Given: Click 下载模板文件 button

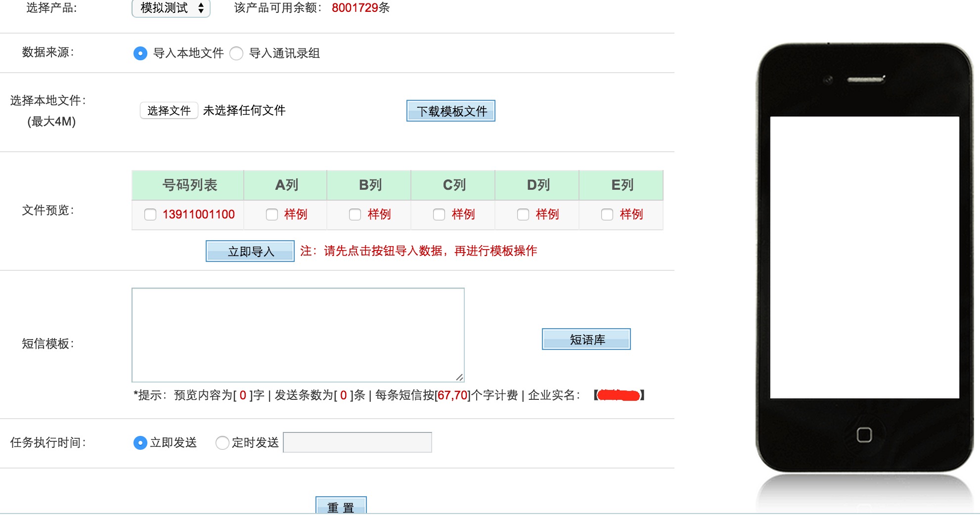Looking at the screenshot, I should coord(450,111).
